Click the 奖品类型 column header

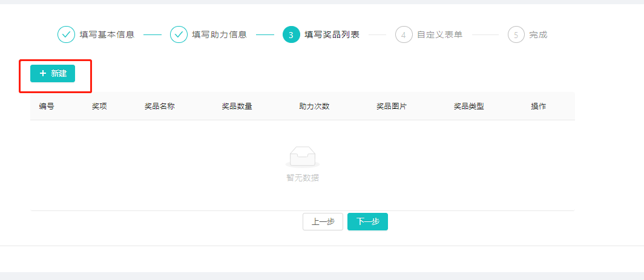pos(468,106)
